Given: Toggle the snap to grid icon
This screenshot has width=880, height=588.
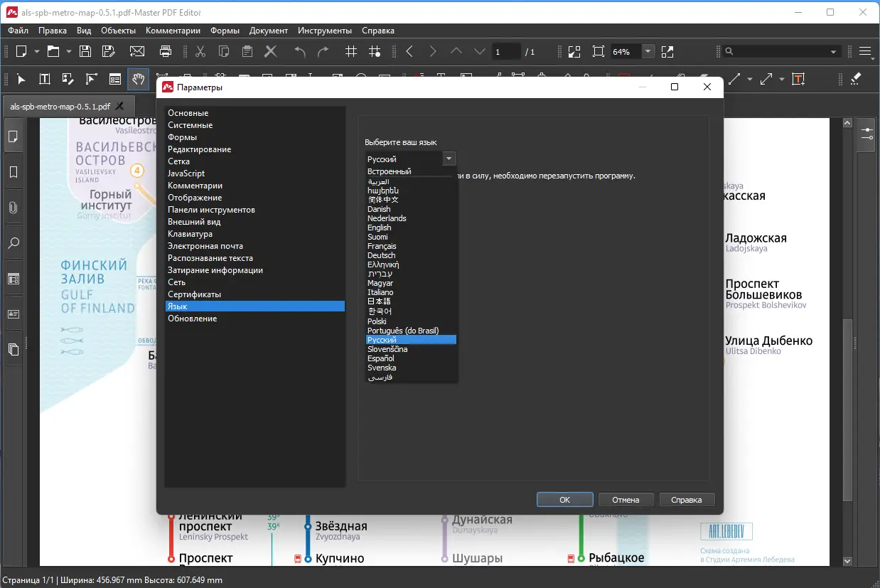Looking at the screenshot, I should (x=375, y=51).
